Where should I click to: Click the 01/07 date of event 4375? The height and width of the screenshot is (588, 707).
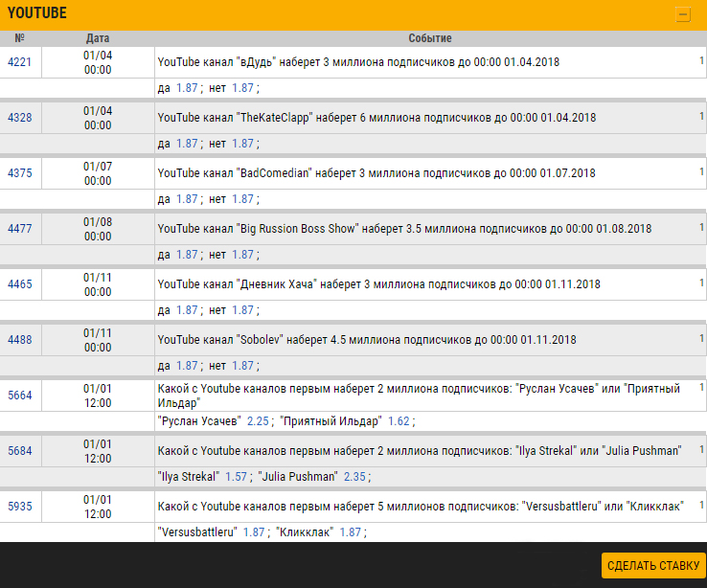tap(98, 167)
